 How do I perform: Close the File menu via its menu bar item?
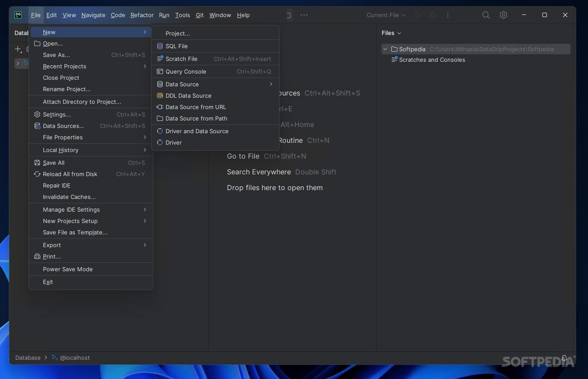pyautogui.click(x=36, y=15)
